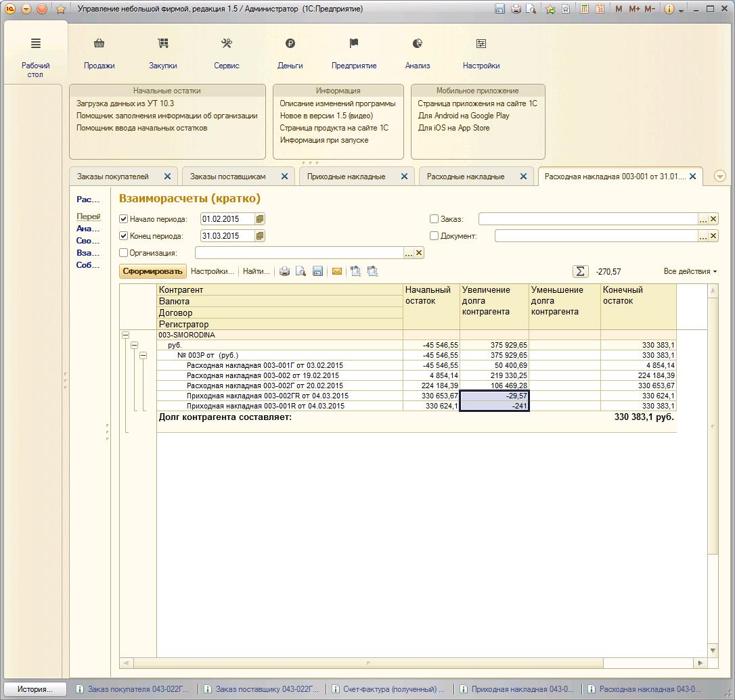Open date picker for Конец периода
Screen dimensions: 735x700
[x=261, y=236]
